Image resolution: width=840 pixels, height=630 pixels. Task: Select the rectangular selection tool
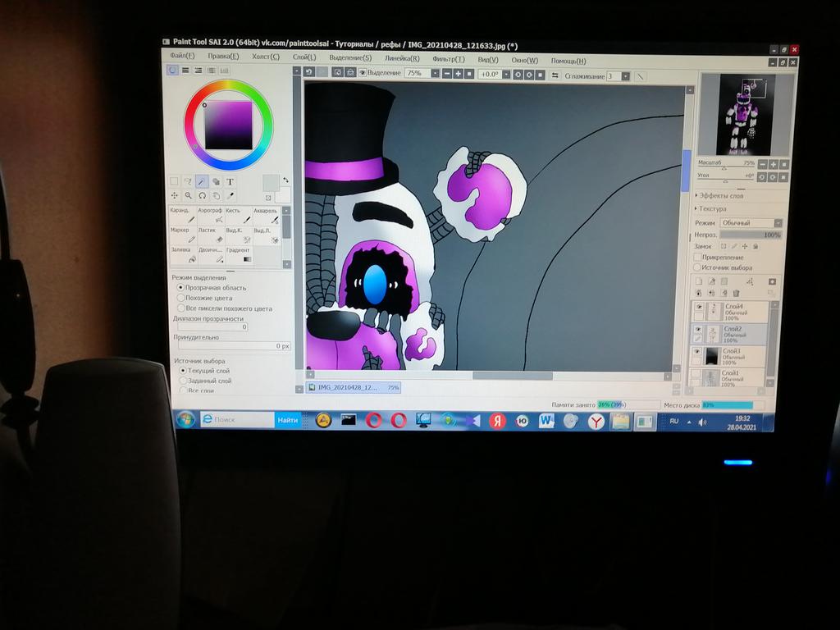coord(174,181)
